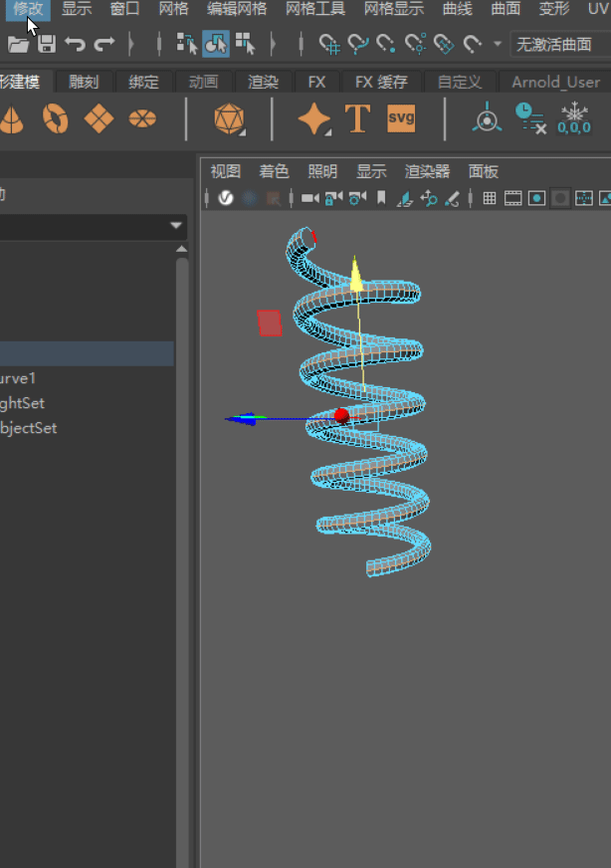The width and height of the screenshot is (611, 868).
Task: Choose select by component type mode
Action: [x=245, y=44]
